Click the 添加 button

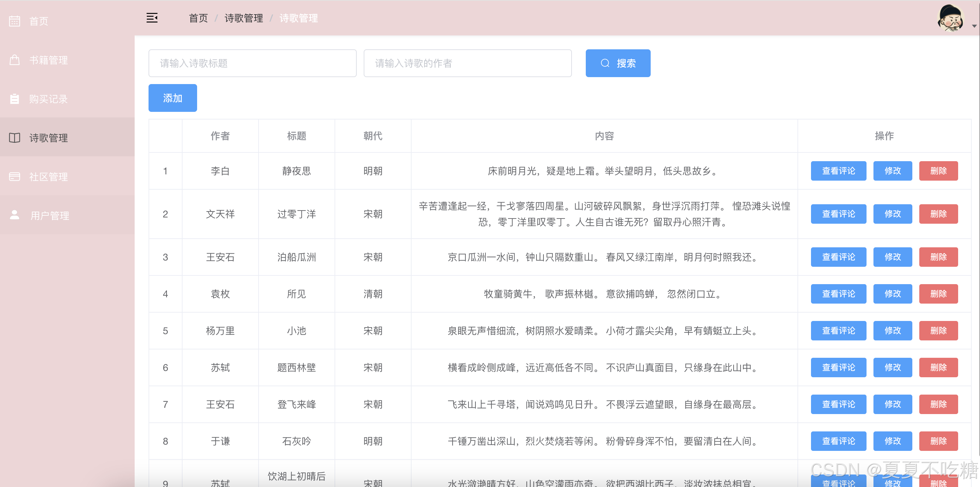point(172,98)
